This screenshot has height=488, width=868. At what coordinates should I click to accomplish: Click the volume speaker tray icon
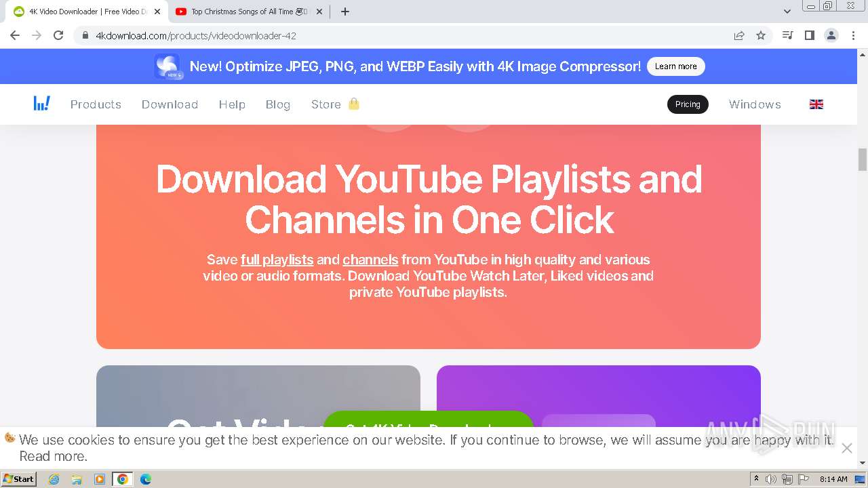[x=771, y=479]
